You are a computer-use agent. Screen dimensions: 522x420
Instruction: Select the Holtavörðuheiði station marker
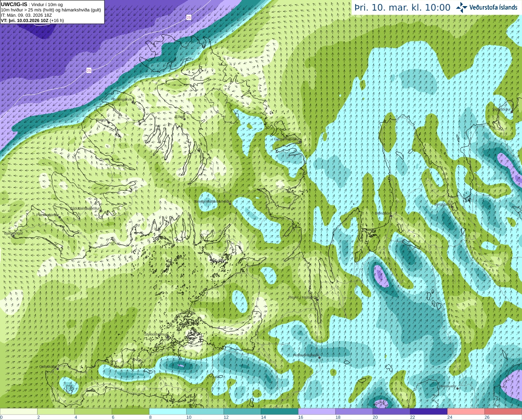coord(319,358)
